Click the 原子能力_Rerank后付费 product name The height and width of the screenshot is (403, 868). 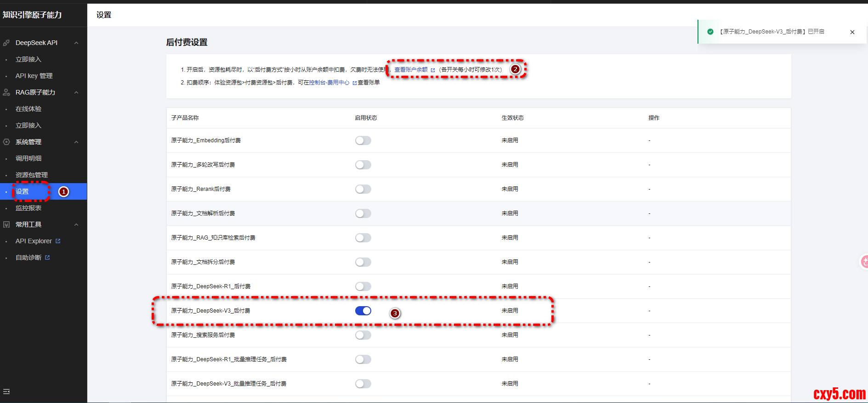click(x=201, y=189)
